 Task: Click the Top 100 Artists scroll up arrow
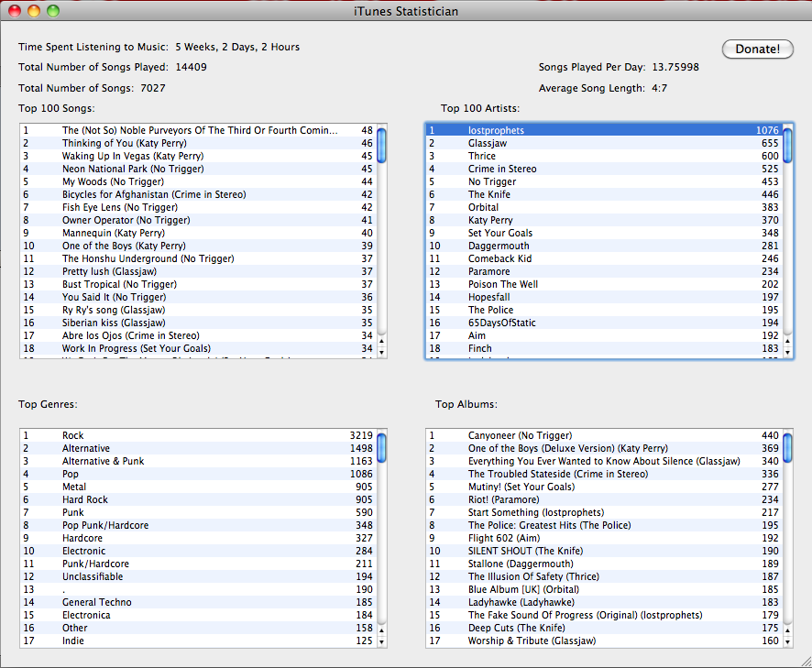point(787,341)
